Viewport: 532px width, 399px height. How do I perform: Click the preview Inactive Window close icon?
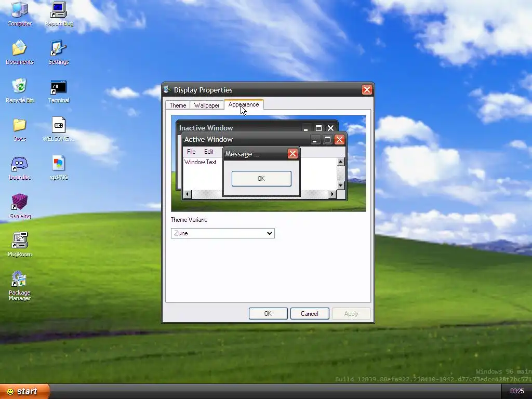pos(330,128)
